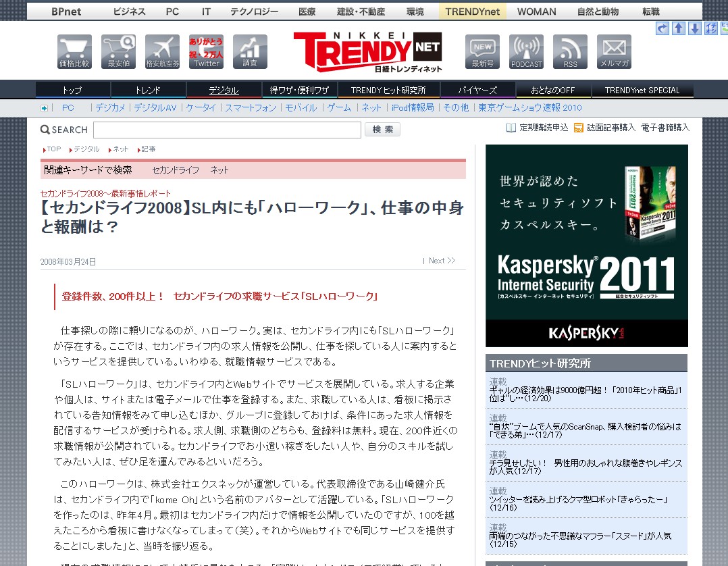This screenshot has height=566, width=728.
Task: Open the Twitter icon celebrating 2万人
Action: (x=206, y=49)
